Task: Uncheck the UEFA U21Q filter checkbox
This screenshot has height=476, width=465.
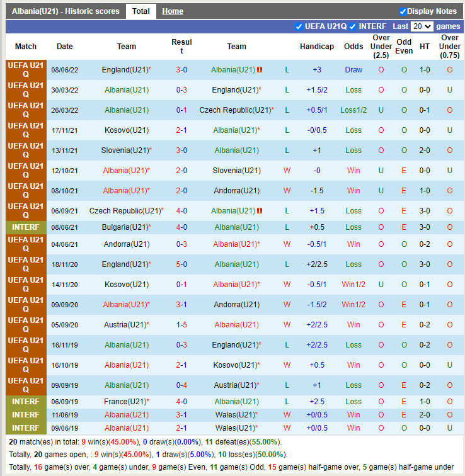Action: [299, 26]
